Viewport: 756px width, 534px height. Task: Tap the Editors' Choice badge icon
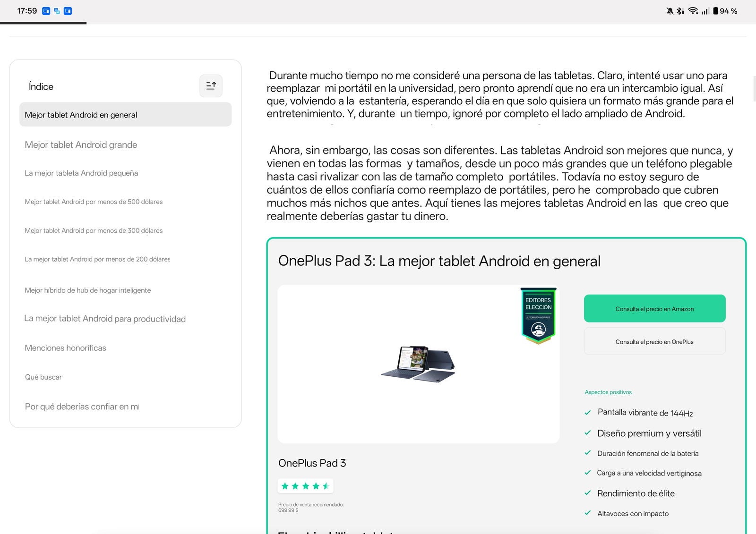pos(538,315)
